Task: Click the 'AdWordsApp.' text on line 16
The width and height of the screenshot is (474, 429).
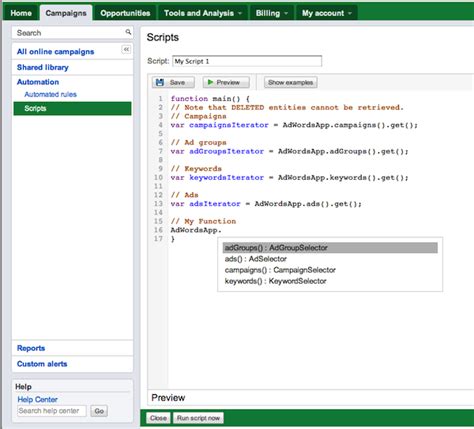Action: tap(196, 230)
